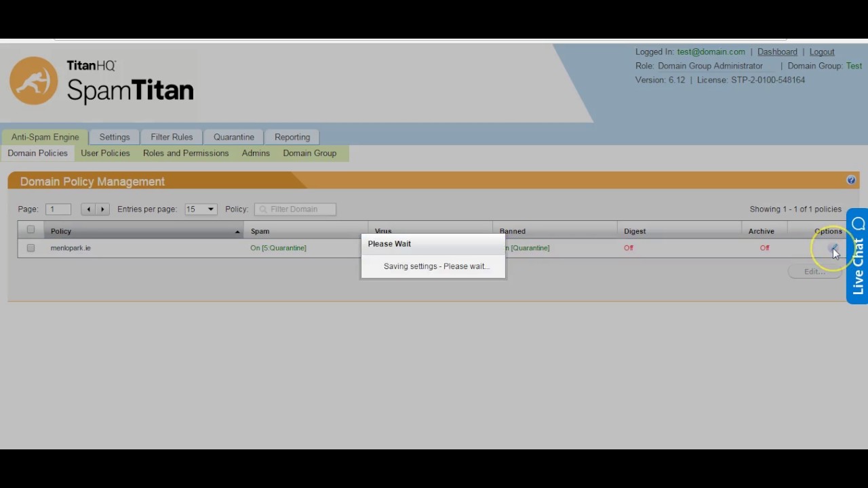Click the Spam column header
This screenshot has width=868, height=488.
tap(306, 231)
